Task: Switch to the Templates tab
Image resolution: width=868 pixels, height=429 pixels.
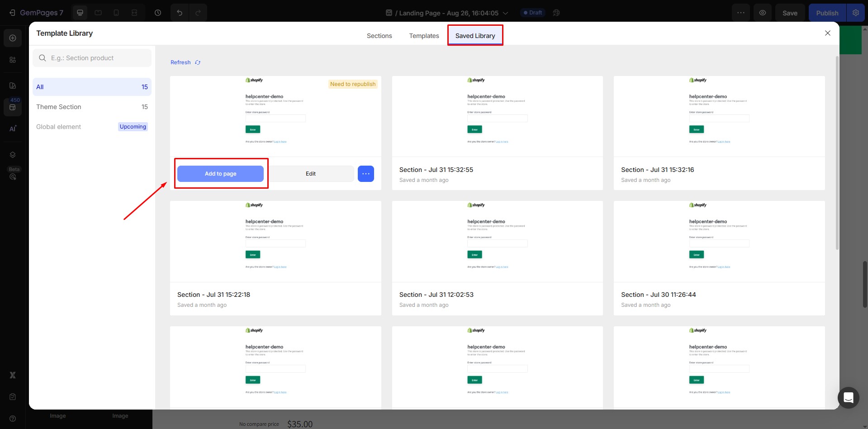Action: pyautogui.click(x=424, y=36)
